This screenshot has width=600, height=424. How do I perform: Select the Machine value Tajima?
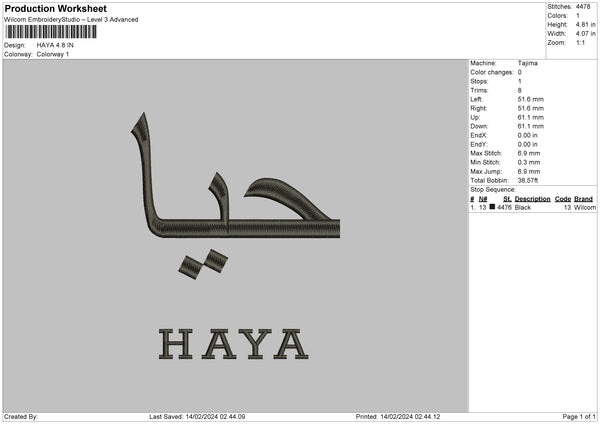click(x=528, y=63)
